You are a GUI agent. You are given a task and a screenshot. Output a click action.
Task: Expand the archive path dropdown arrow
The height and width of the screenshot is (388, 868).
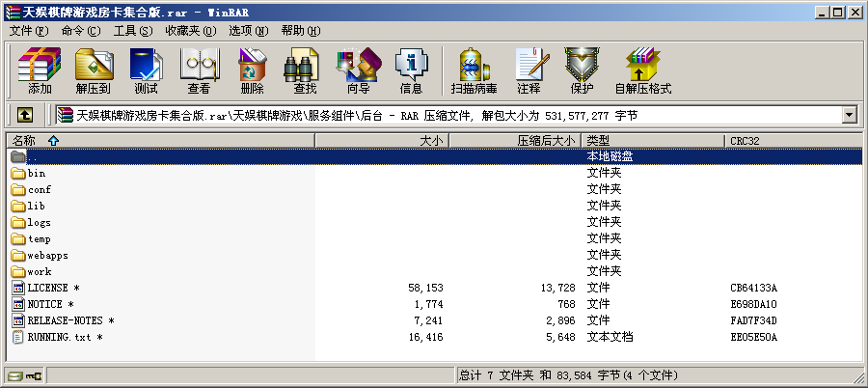tap(849, 115)
